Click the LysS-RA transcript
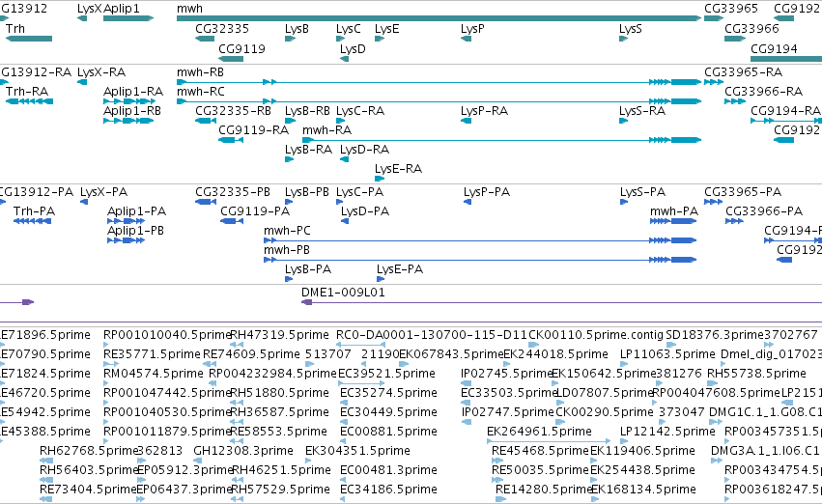 [623, 121]
